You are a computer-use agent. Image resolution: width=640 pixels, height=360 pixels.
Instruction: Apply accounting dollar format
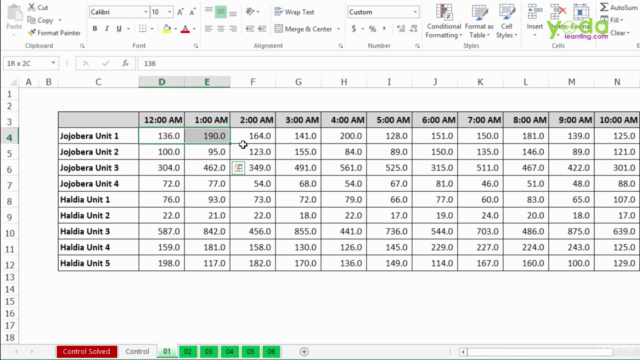pos(354,29)
